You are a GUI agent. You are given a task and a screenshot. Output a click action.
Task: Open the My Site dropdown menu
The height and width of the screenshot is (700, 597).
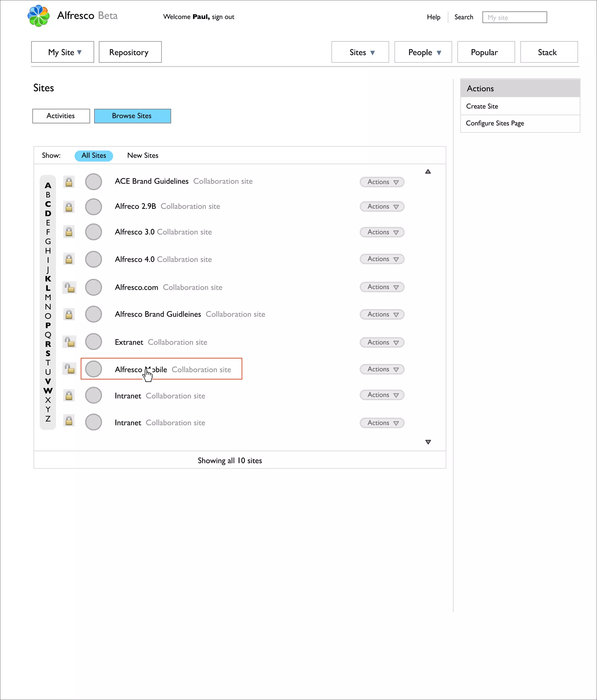tap(62, 52)
